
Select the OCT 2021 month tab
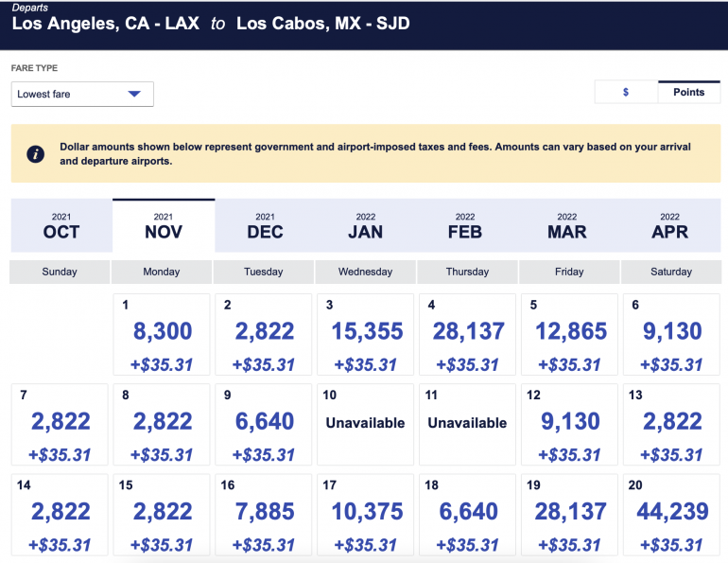pos(61,225)
